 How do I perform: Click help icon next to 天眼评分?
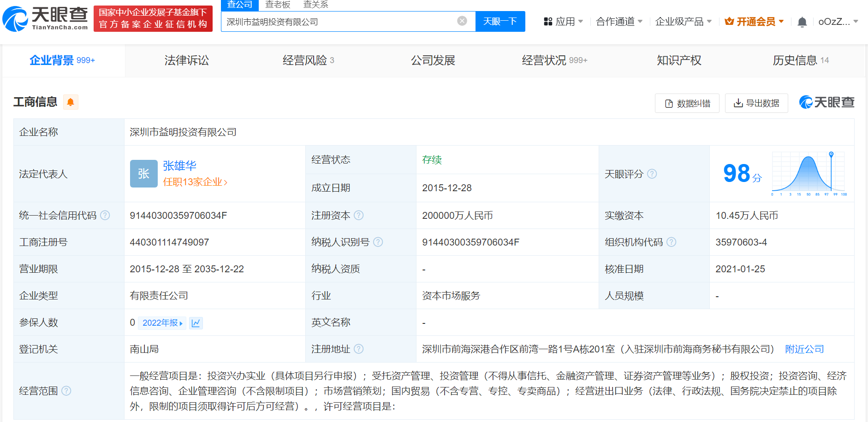652,174
